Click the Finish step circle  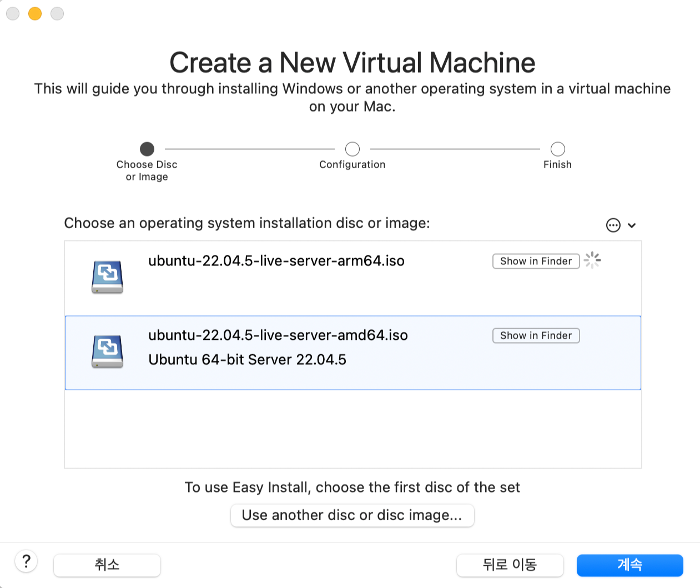[558, 149]
